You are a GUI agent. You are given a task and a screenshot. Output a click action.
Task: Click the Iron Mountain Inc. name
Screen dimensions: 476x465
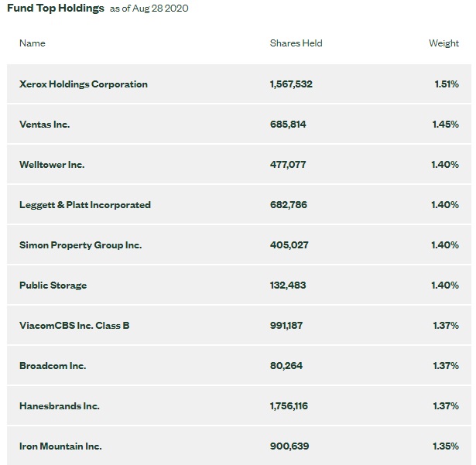pyautogui.click(x=60, y=446)
